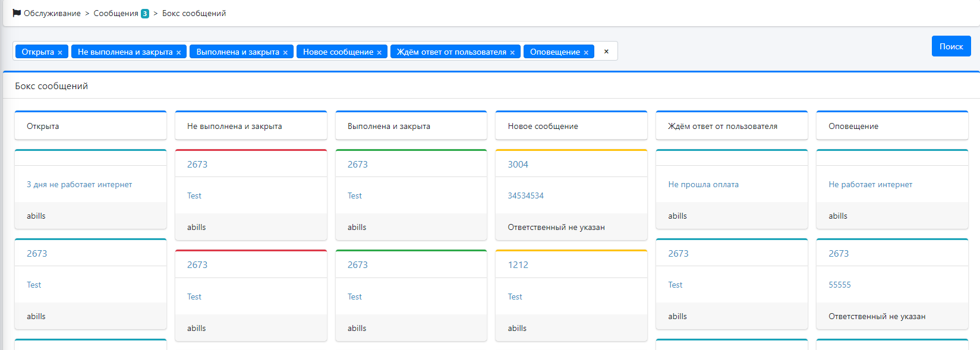Open the 'Сообщения' breadcrumb link
The width and height of the screenshot is (980, 350).
pos(116,13)
